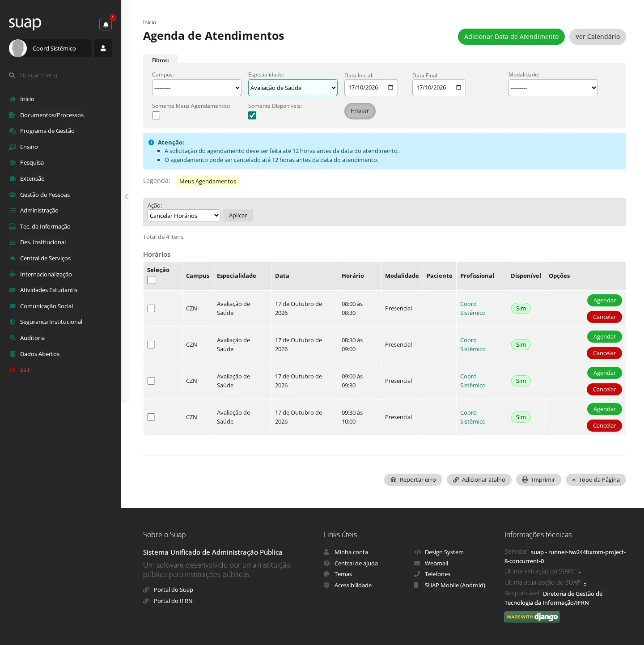Click the Central de Serviços icon
Screen dimensions: 644x645
click(x=13, y=258)
